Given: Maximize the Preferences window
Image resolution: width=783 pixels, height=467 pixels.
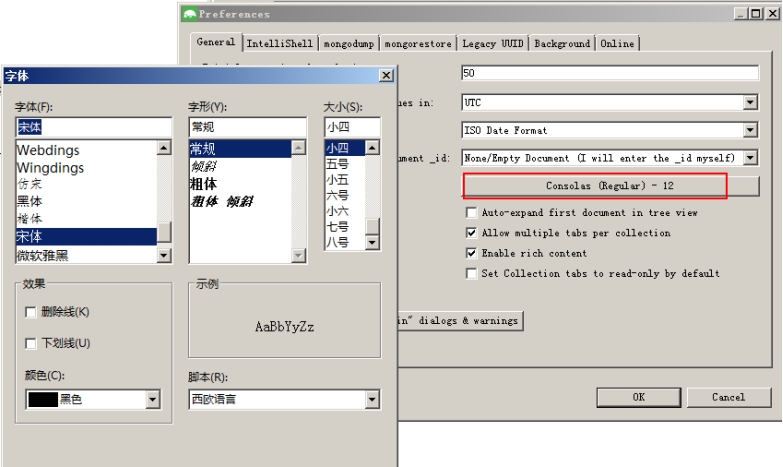Looking at the screenshot, I should [x=757, y=13].
